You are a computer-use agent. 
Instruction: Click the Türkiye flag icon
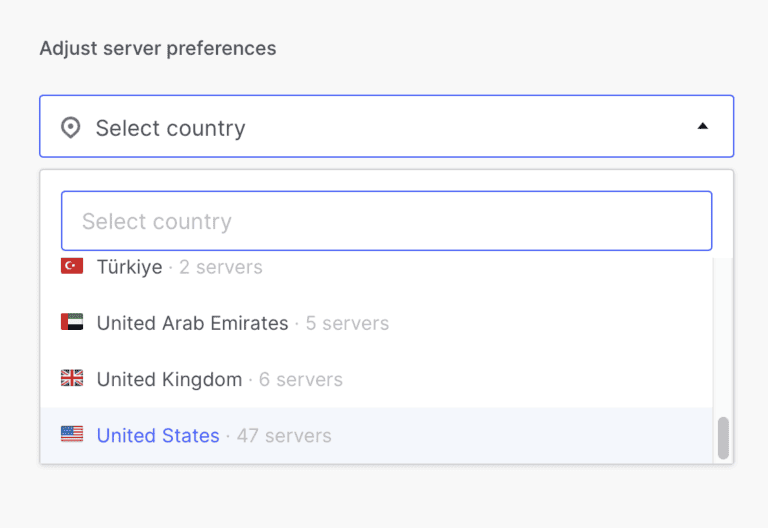point(72,266)
